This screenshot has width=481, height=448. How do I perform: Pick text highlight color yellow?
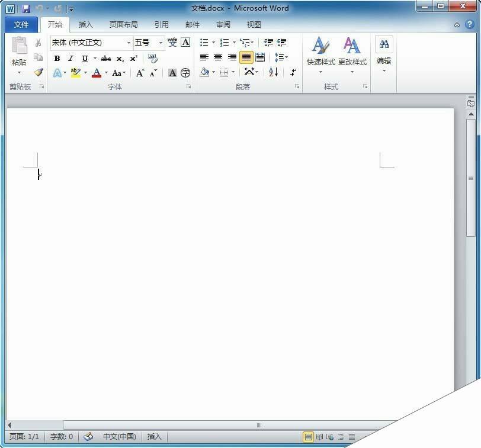click(x=75, y=73)
